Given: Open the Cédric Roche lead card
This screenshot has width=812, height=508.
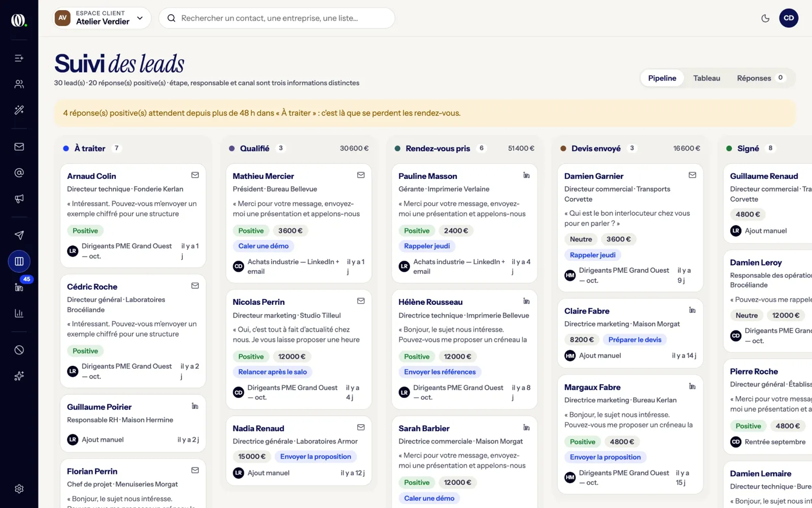Looking at the screenshot, I should point(133,331).
